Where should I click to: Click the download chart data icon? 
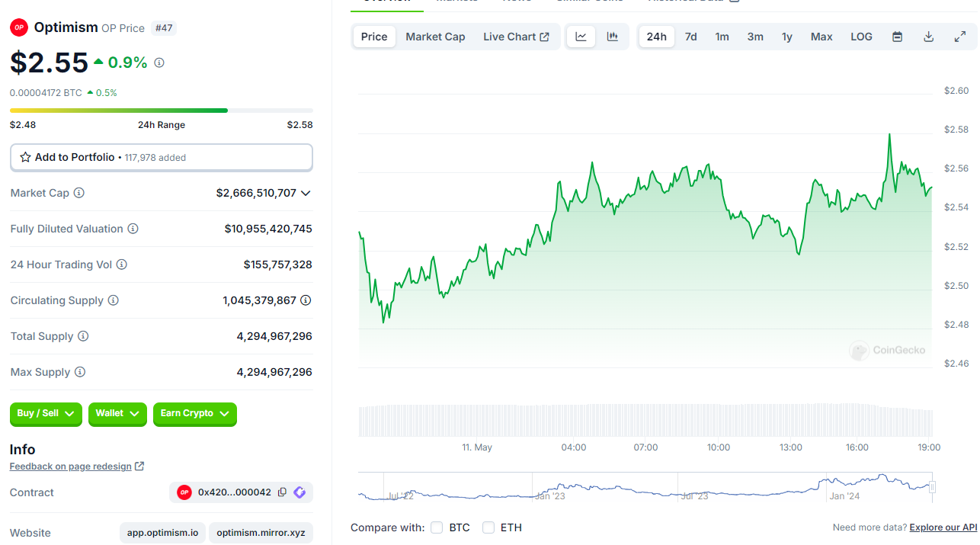click(929, 37)
